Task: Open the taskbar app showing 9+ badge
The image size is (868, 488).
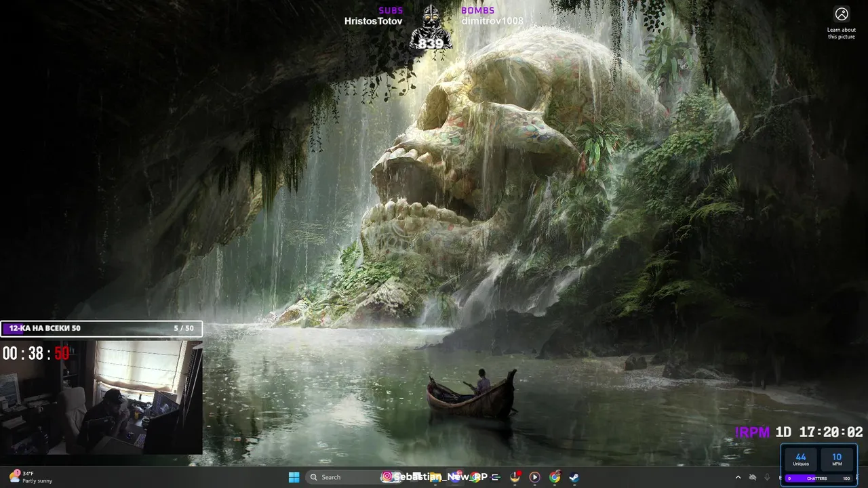Action: point(456,477)
